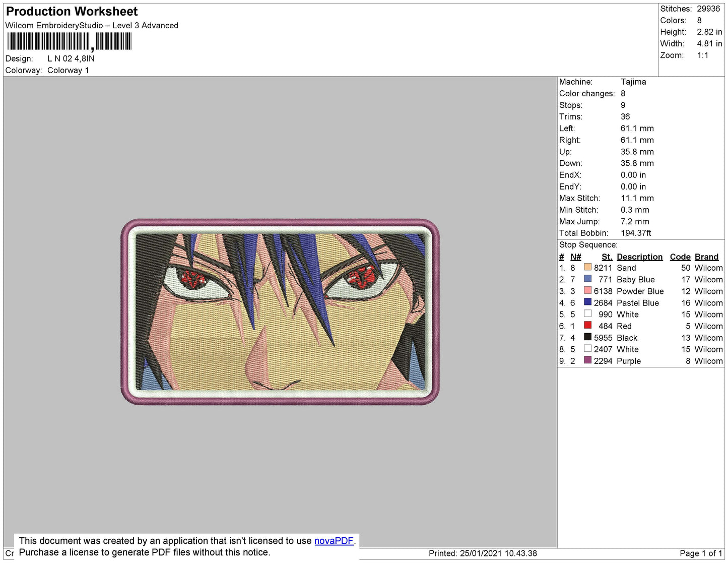728x563 pixels.
Task: Click the width value '4.81 in'
Action: (709, 43)
